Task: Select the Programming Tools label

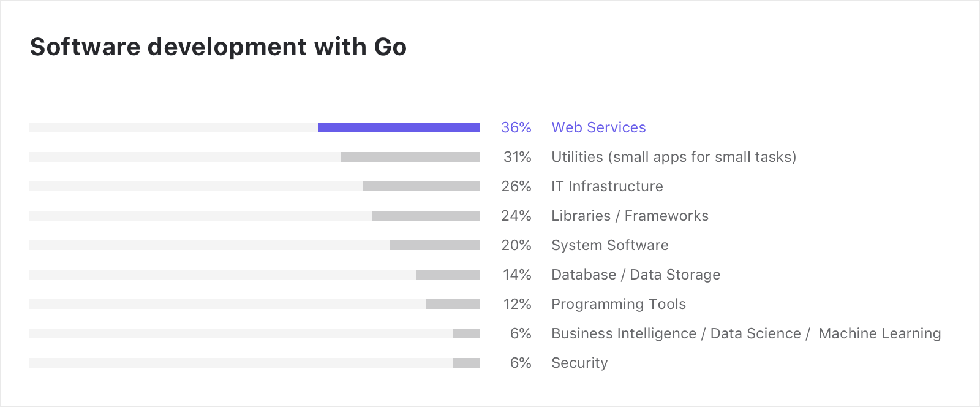Action: click(619, 304)
